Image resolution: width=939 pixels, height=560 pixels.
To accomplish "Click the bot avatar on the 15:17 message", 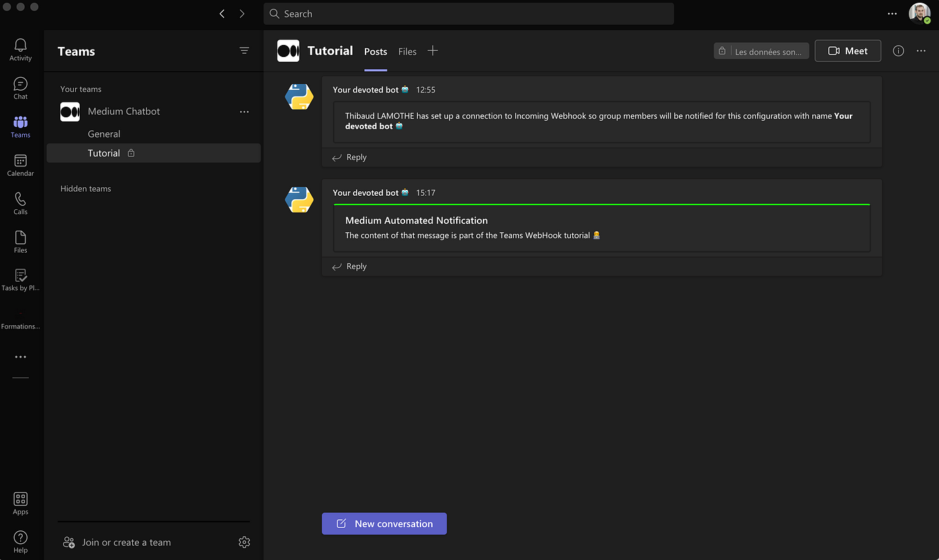I will 299,200.
